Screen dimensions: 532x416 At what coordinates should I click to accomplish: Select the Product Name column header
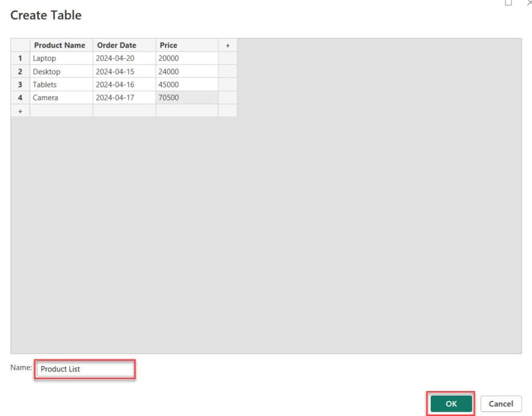[x=61, y=45]
